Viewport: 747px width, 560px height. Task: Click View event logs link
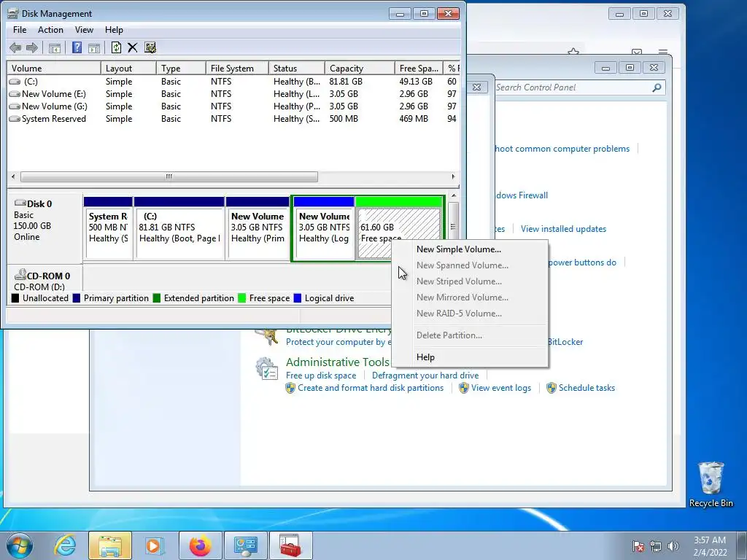500,388
